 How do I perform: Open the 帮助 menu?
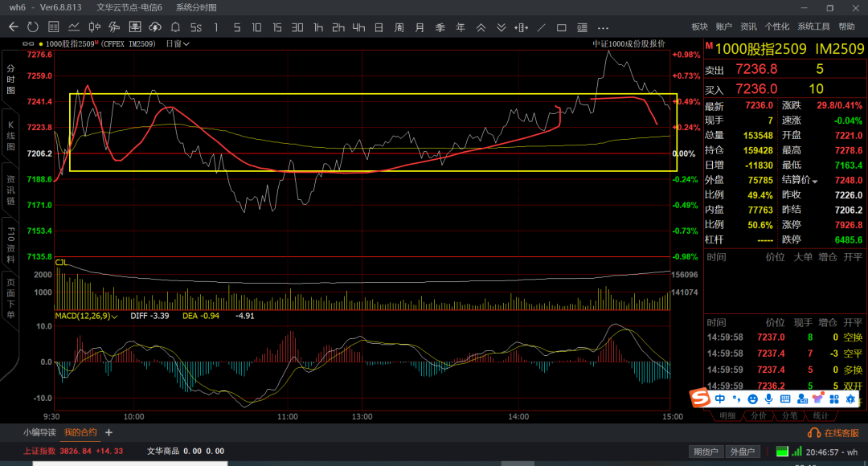click(846, 27)
